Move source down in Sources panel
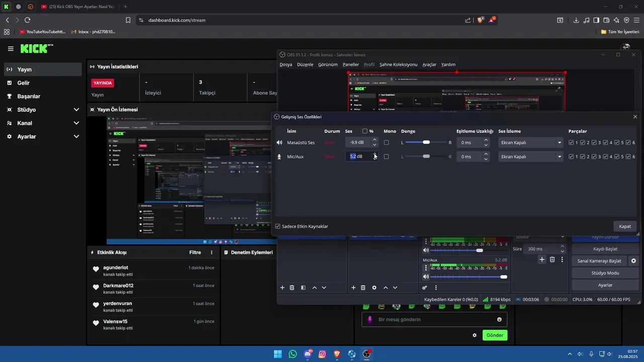Viewport: 644px width, 362px height. [x=395, y=288]
